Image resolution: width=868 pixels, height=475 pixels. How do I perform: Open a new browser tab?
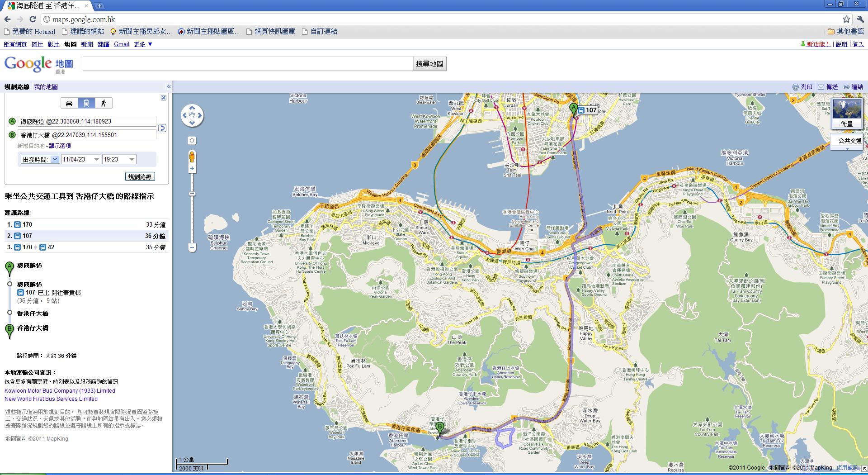(99, 6)
